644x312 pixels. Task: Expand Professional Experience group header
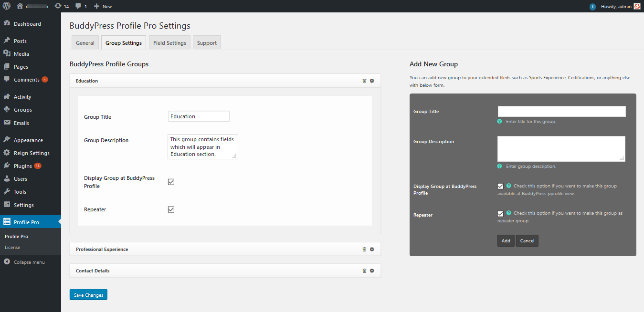point(225,249)
